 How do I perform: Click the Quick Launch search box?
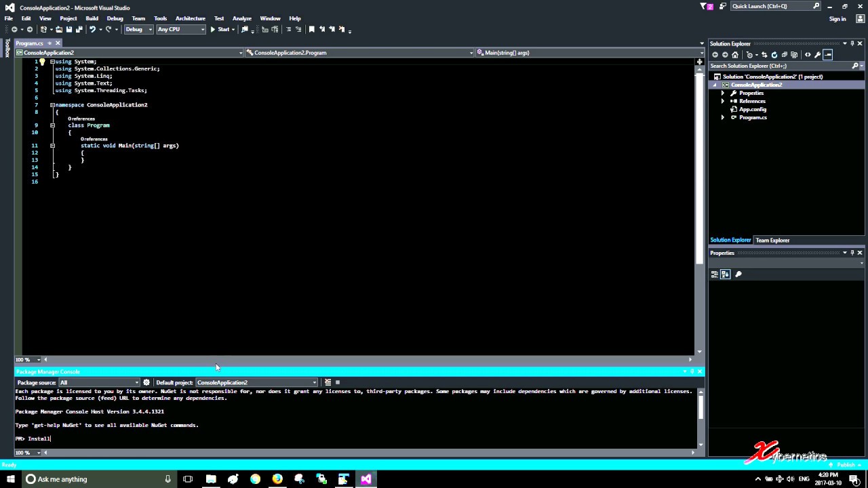coord(775,6)
